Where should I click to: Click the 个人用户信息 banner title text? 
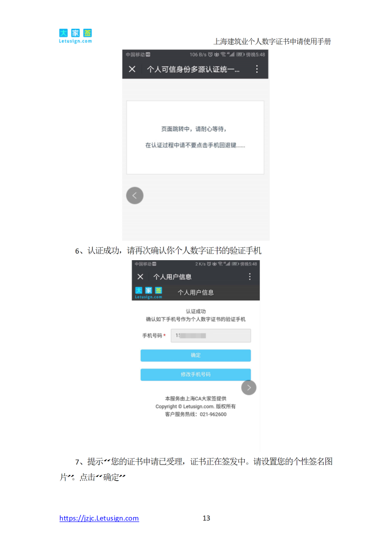[x=195, y=293]
